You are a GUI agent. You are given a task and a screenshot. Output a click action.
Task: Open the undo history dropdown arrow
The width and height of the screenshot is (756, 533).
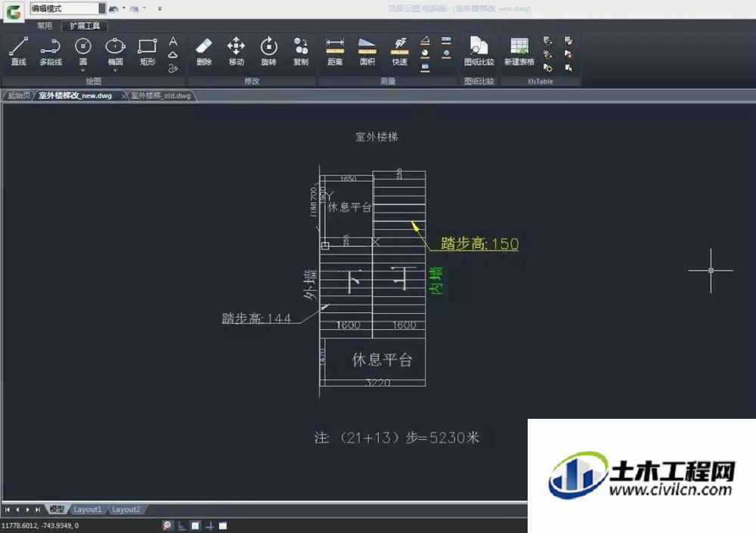click(x=123, y=8)
